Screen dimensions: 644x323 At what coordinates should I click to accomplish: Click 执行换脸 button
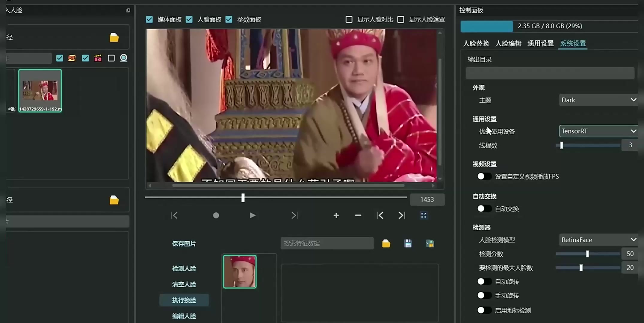pyautogui.click(x=184, y=300)
